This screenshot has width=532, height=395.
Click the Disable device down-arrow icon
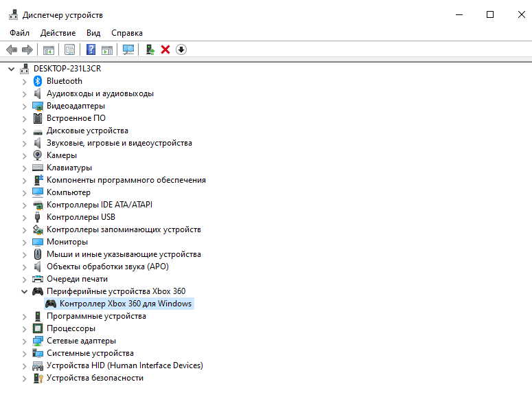tap(181, 49)
